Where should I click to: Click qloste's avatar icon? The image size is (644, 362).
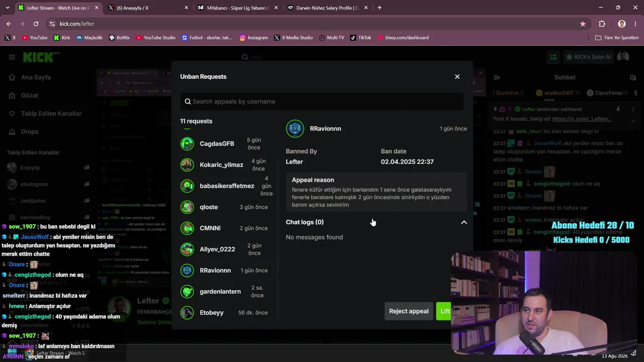tap(187, 207)
